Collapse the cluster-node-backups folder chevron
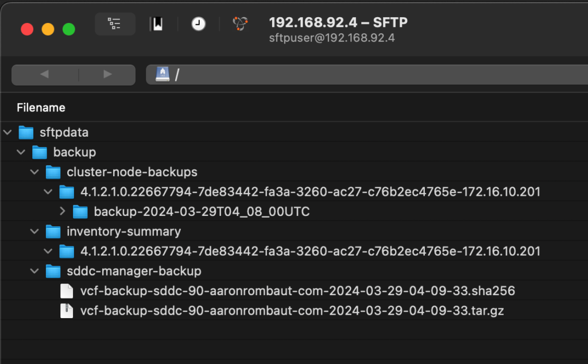 [x=35, y=172]
